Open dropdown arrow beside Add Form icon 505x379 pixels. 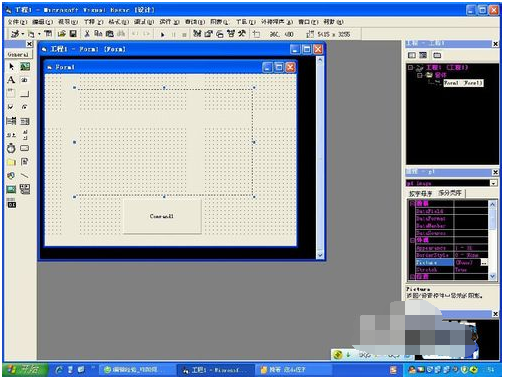pyautogui.click(x=39, y=34)
